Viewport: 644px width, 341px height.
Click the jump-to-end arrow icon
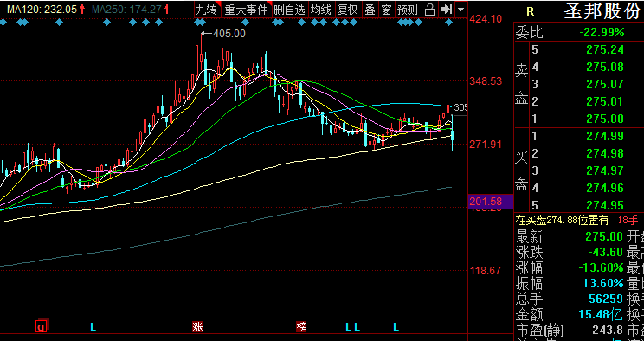(446, 10)
